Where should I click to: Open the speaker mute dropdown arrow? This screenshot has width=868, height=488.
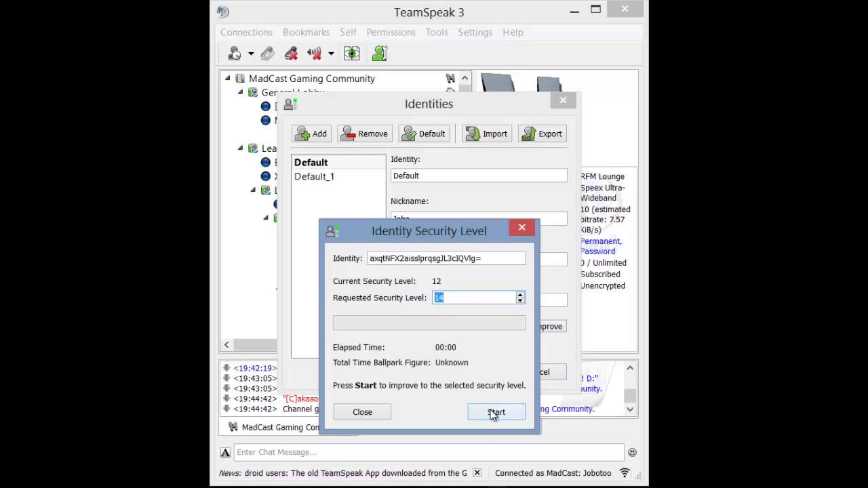click(331, 54)
